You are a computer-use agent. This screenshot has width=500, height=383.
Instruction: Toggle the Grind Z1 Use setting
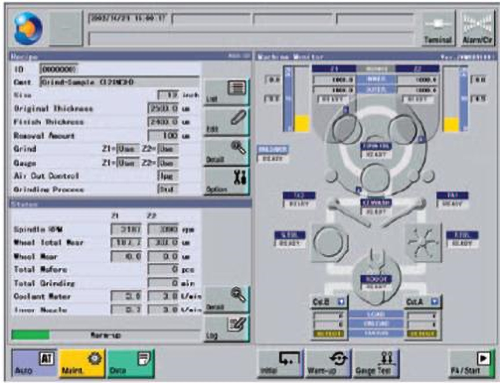coord(128,149)
